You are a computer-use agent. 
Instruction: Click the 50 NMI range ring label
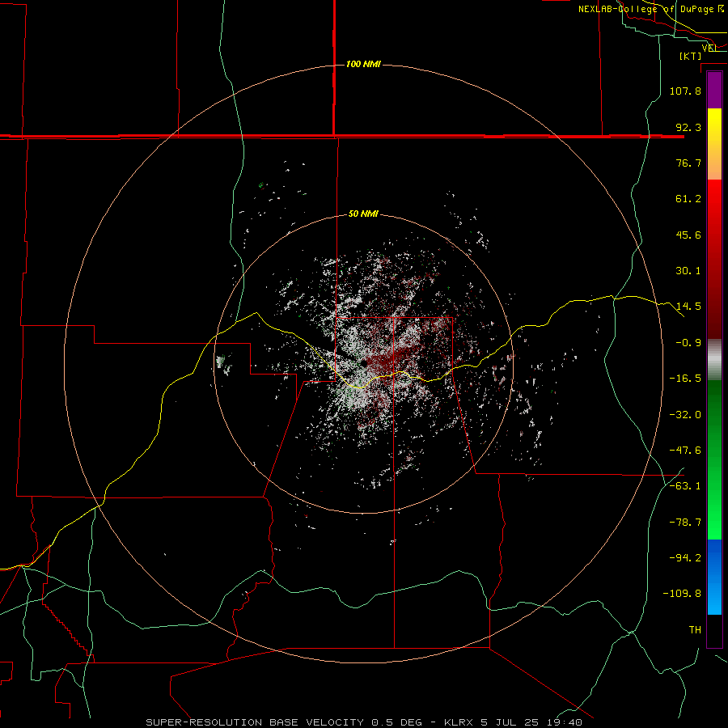363,214
